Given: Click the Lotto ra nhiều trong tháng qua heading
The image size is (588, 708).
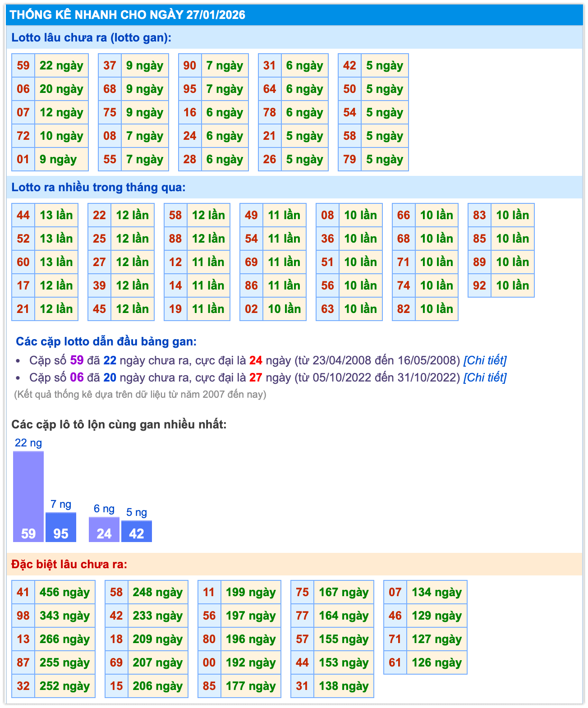Looking at the screenshot, I should pos(98,187).
